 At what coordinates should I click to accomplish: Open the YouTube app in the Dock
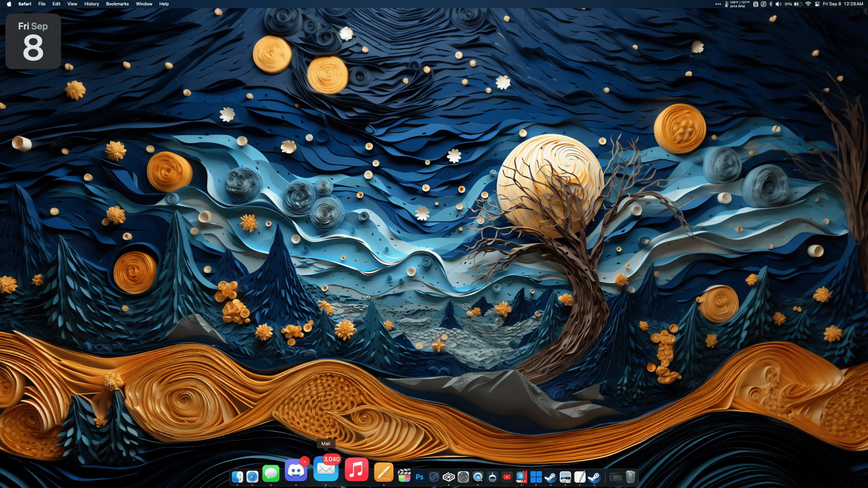click(x=507, y=477)
